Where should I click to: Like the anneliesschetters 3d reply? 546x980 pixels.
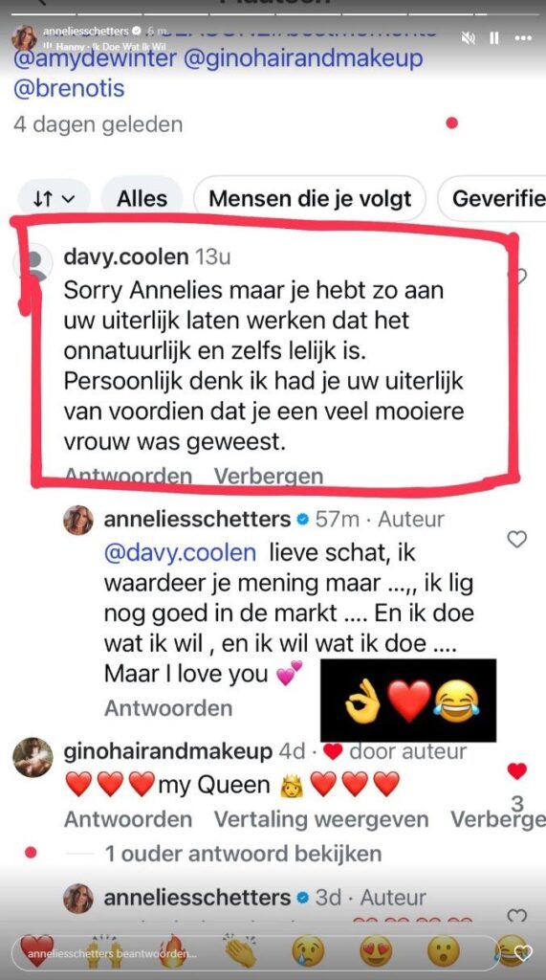pyautogui.click(x=516, y=916)
